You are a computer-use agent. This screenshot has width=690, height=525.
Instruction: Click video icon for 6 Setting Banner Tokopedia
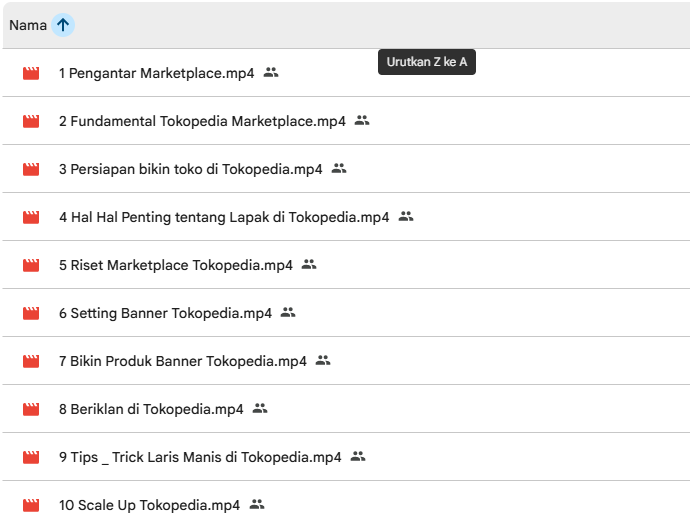click(31, 313)
